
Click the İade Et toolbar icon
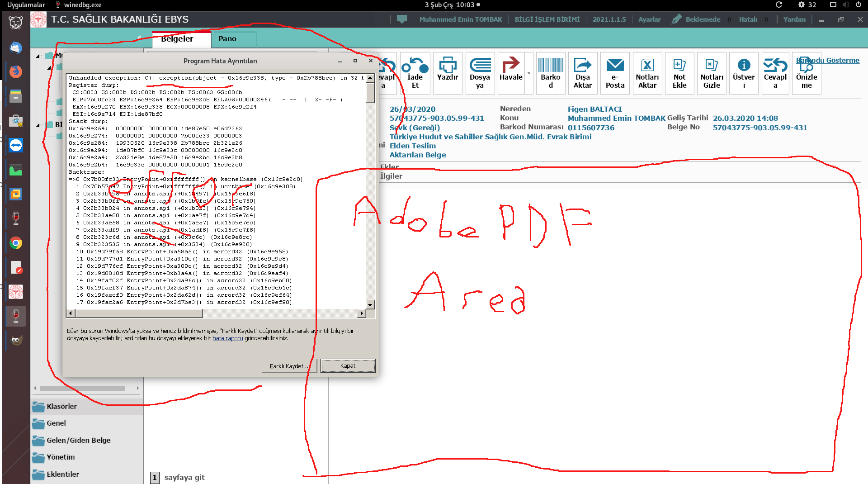[x=415, y=73]
